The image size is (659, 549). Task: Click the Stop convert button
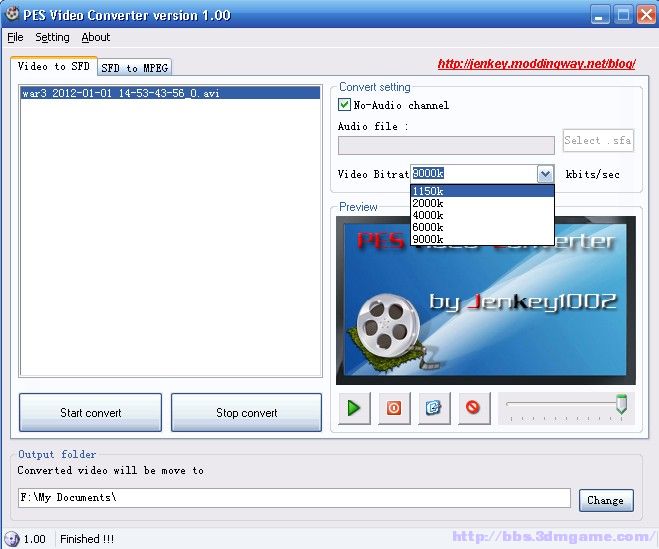(x=246, y=412)
